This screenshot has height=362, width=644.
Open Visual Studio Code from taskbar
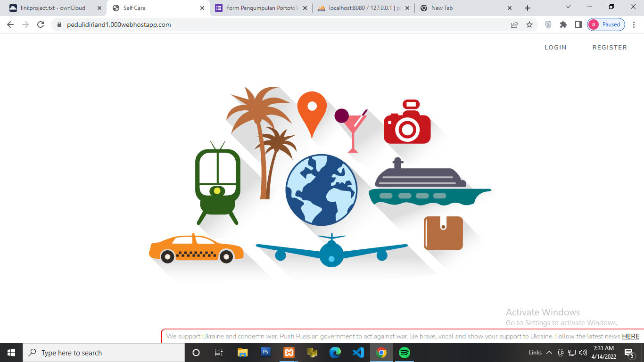tap(358, 352)
